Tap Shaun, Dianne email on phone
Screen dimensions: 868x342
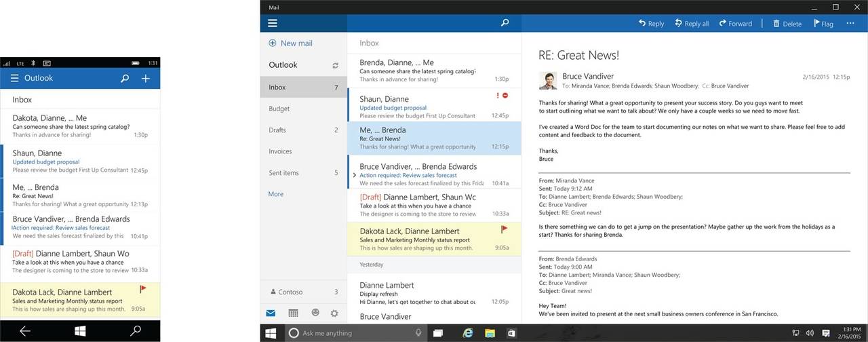pos(80,161)
